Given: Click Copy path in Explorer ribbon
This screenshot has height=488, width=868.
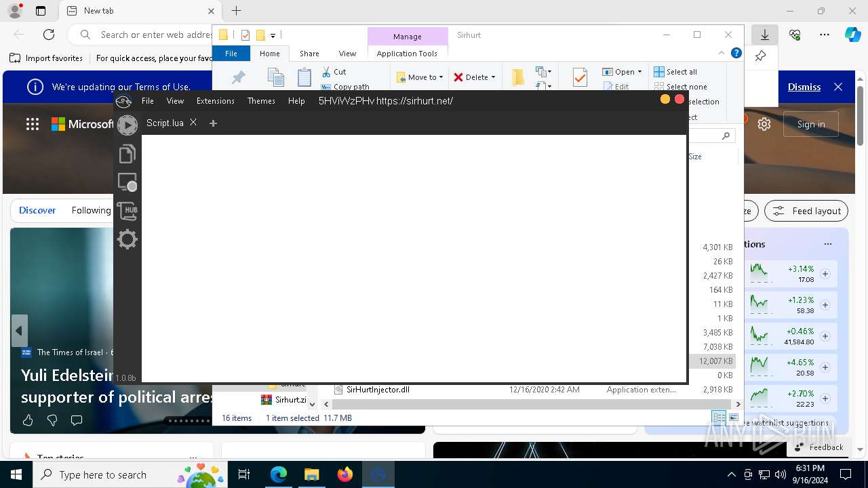Looking at the screenshot, I should (345, 87).
